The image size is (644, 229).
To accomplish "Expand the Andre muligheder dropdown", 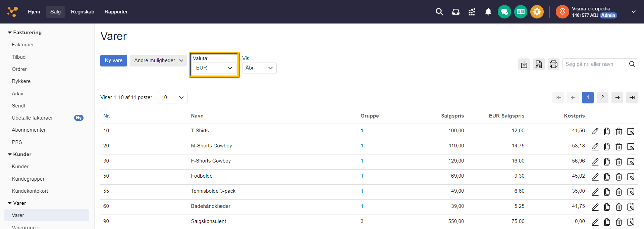I will click(x=158, y=60).
